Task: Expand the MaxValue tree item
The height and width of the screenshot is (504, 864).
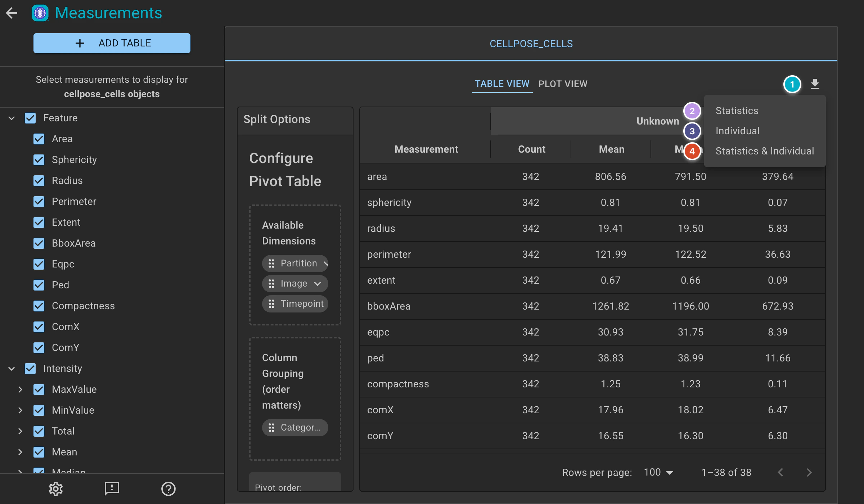Action: point(20,390)
